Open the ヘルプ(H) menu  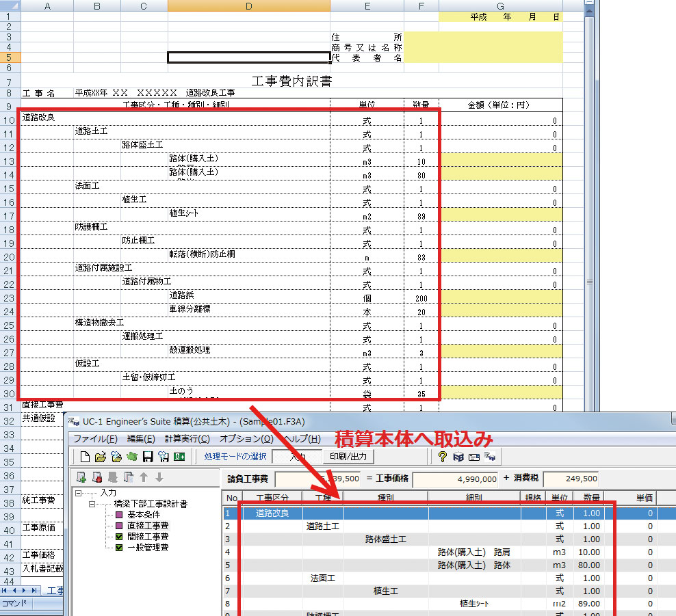click(x=303, y=438)
